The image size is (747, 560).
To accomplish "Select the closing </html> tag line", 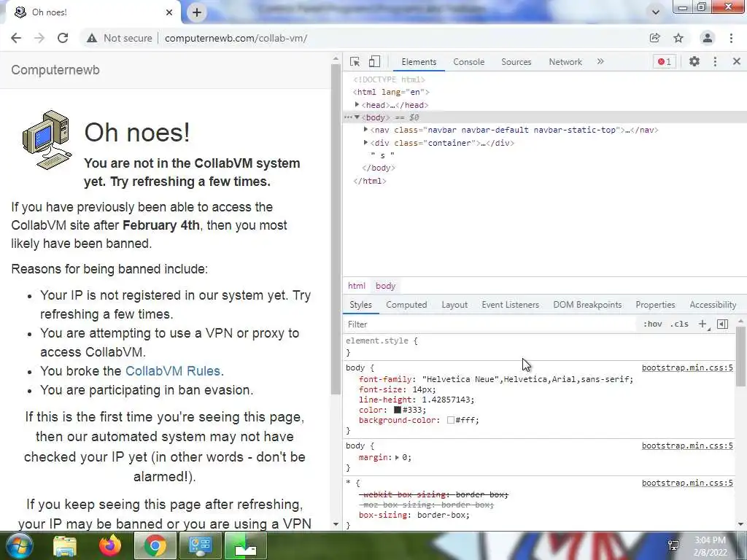I will pyautogui.click(x=370, y=181).
